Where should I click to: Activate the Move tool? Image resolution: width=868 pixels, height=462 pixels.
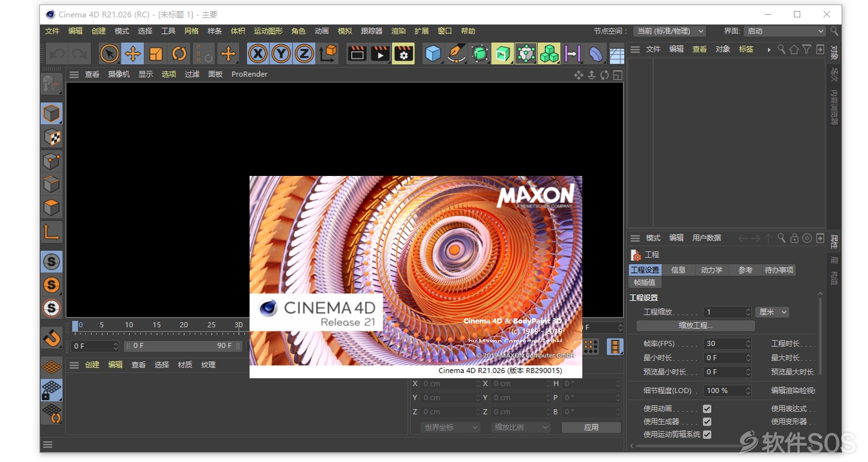(x=133, y=53)
